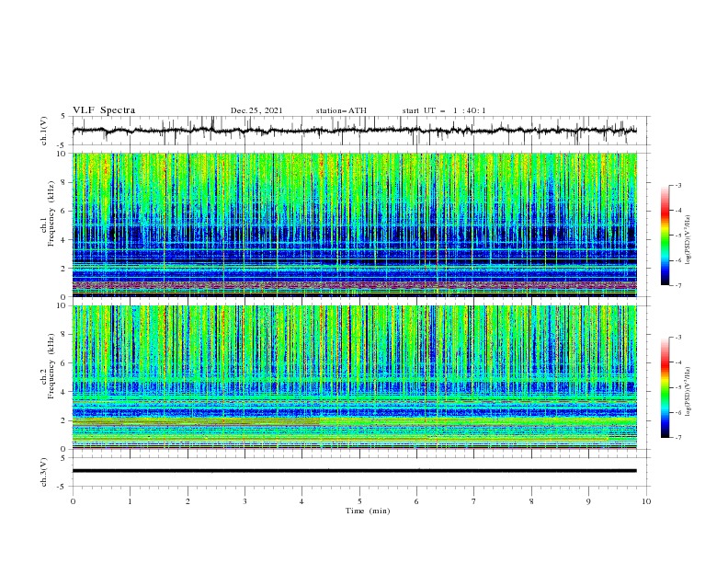Click the "-3" tick on ch.1 colorbar
Viewport: 728px width, 563px height.
tap(678, 185)
